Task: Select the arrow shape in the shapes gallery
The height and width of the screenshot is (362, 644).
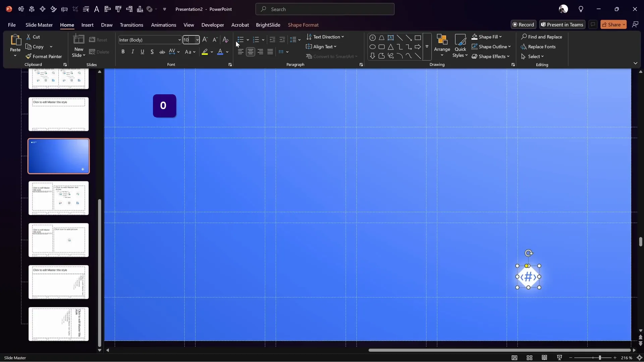Action: pyautogui.click(x=418, y=47)
